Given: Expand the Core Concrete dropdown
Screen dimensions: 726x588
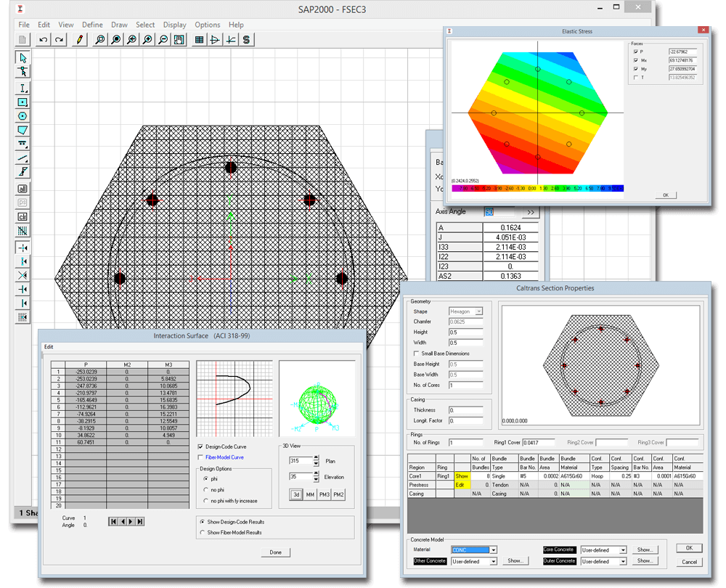Looking at the screenshot, I should [x=623, y=550].
